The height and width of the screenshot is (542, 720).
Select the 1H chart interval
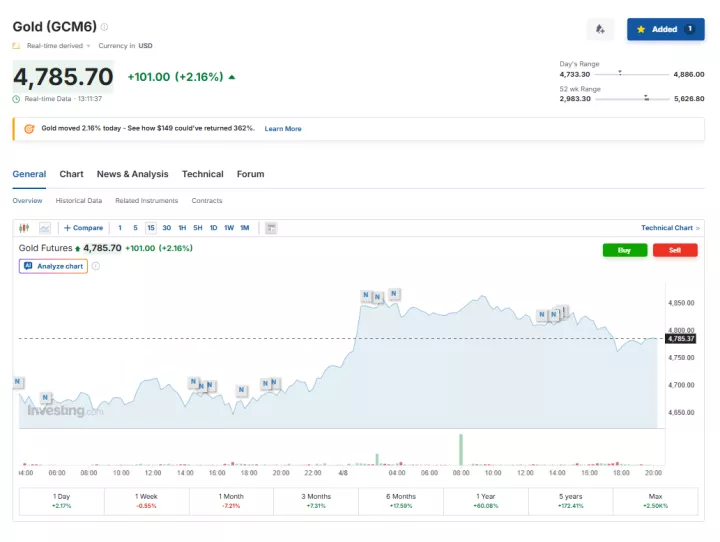[182, 228]
